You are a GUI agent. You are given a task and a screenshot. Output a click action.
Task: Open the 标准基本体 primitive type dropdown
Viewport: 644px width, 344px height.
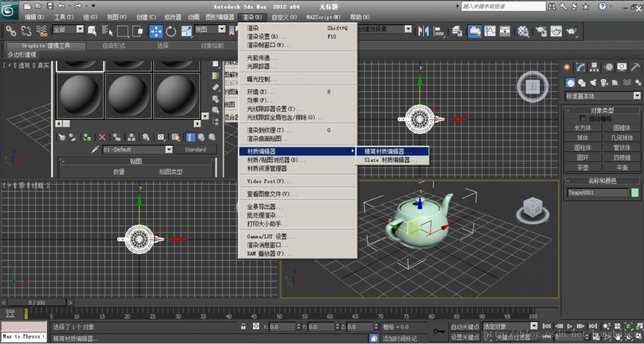pos(637,96)
